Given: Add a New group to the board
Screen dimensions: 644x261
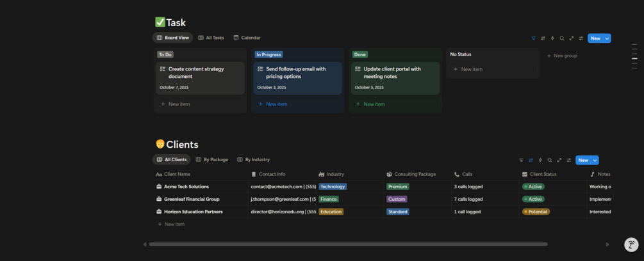Looking at the screenshot, I should click(562, 56).
